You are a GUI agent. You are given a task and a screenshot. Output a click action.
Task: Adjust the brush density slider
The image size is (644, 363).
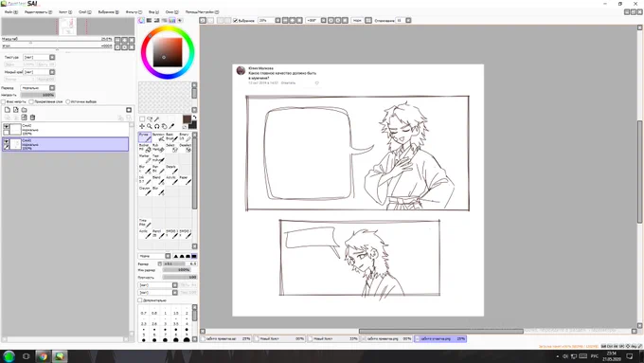pos(180,277)
